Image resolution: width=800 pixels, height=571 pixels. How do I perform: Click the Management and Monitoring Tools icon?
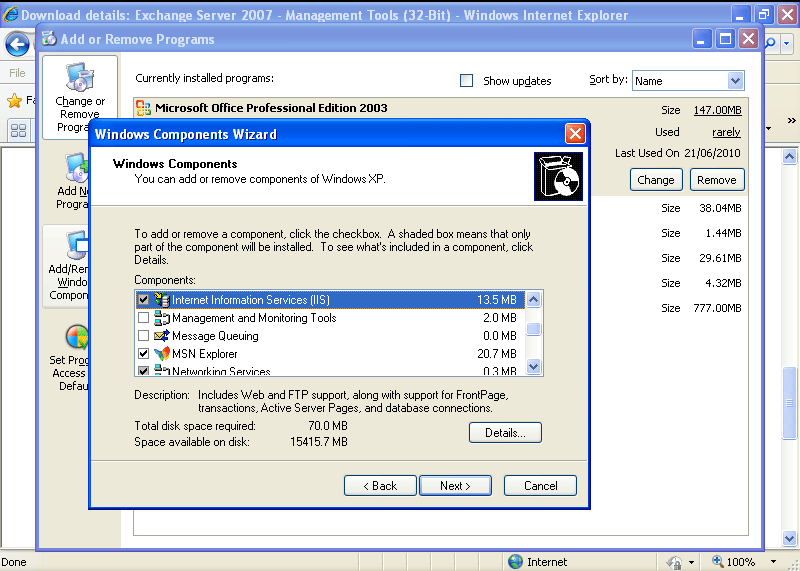pos(162,318)
